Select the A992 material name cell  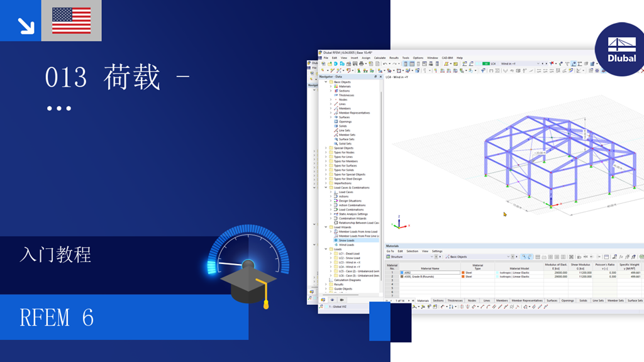(x=430, y=273)
